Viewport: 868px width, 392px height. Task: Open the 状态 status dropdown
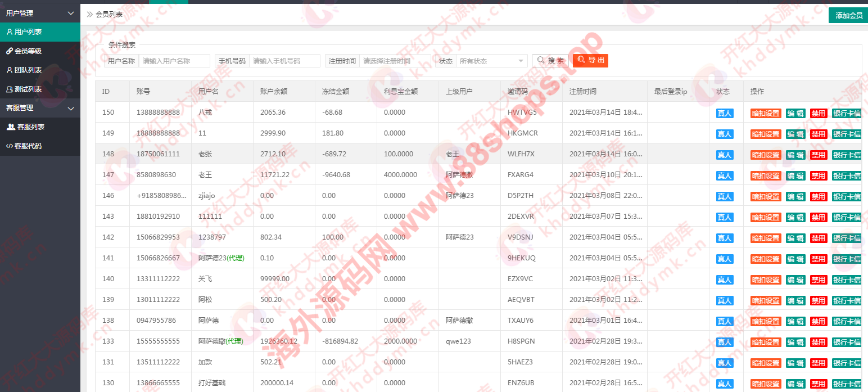(x=491, y=61)
